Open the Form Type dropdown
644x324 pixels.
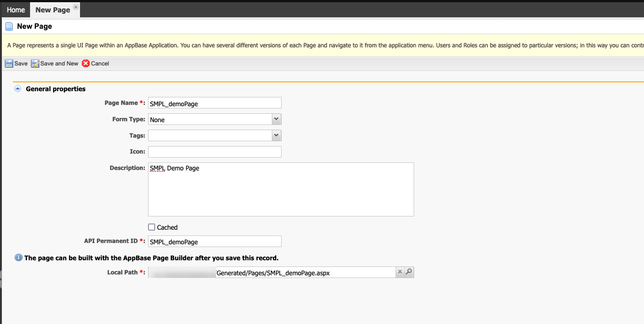(x=276, y=119)
